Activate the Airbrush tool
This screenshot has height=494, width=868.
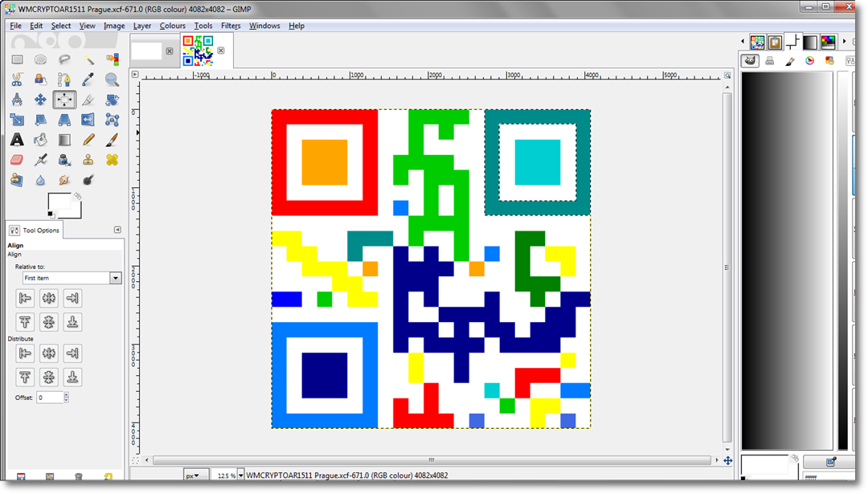40,160
